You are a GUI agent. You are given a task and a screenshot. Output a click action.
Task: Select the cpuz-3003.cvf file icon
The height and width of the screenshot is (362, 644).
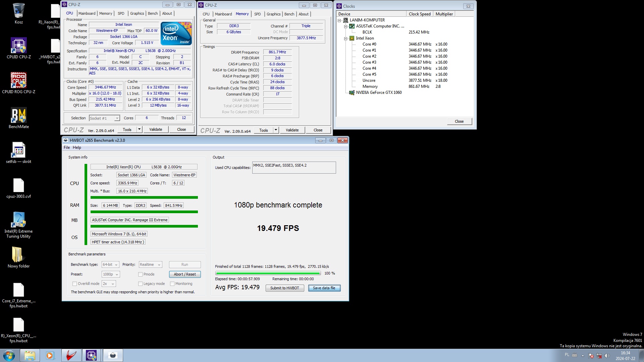(19, 188)
